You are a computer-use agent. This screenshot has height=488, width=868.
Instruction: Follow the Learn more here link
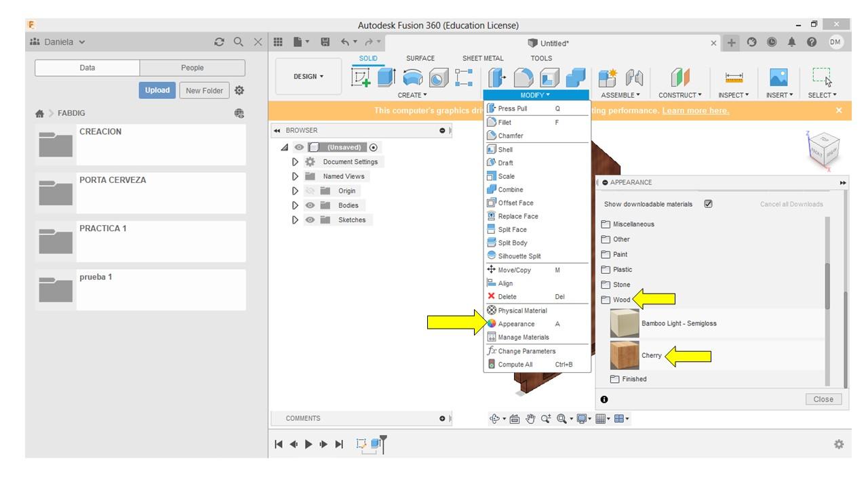[695, 110]
